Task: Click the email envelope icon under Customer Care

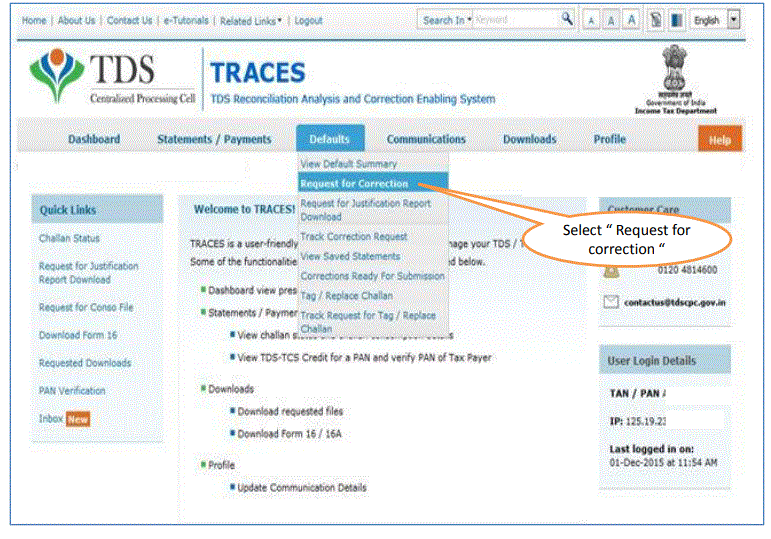Action: coord(611,301)
